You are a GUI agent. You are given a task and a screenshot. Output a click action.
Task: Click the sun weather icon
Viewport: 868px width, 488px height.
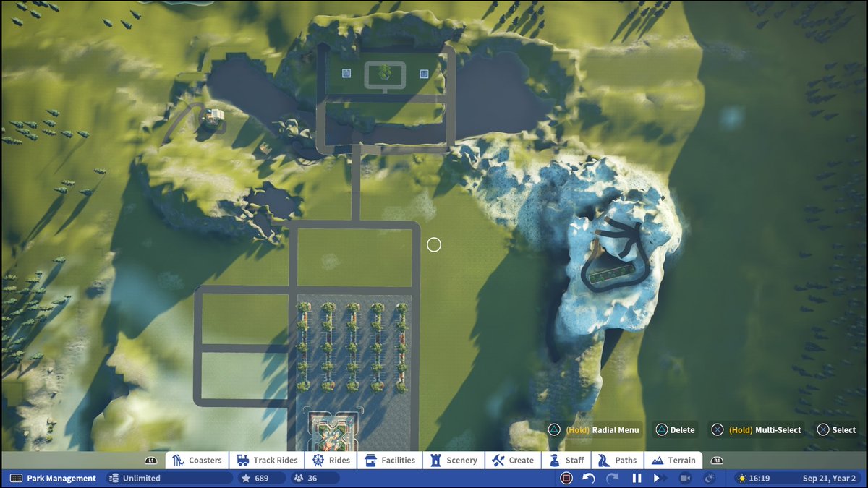coord(741,478)
